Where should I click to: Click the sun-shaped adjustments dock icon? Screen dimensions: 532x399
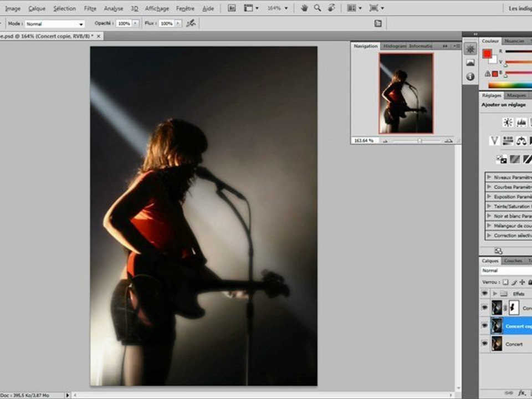(470, 49)
